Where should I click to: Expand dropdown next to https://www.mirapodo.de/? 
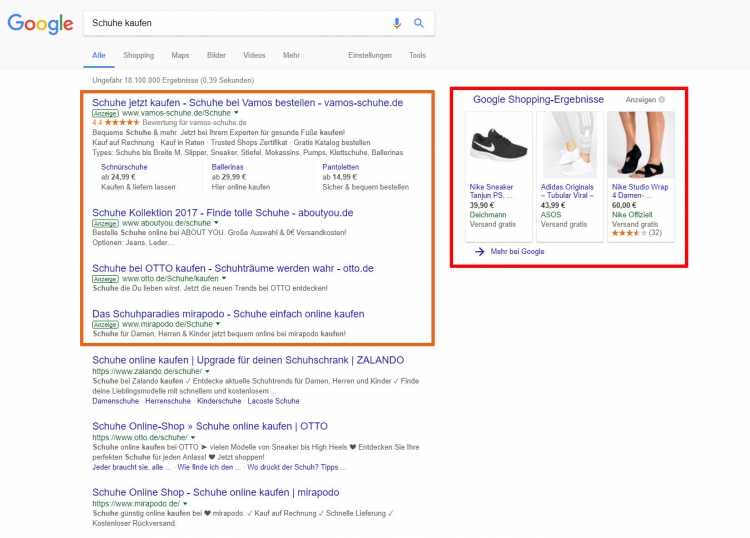tap(185, 504)
